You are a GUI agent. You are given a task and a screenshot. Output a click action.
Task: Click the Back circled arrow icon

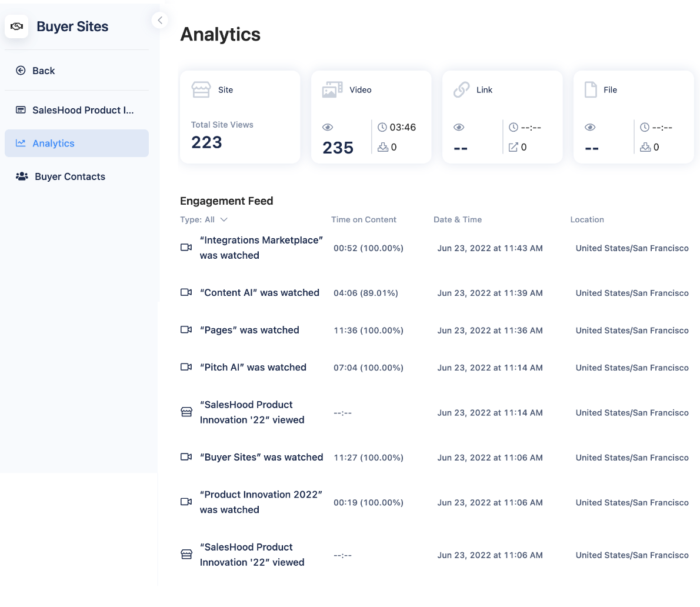tap(21, 71)
